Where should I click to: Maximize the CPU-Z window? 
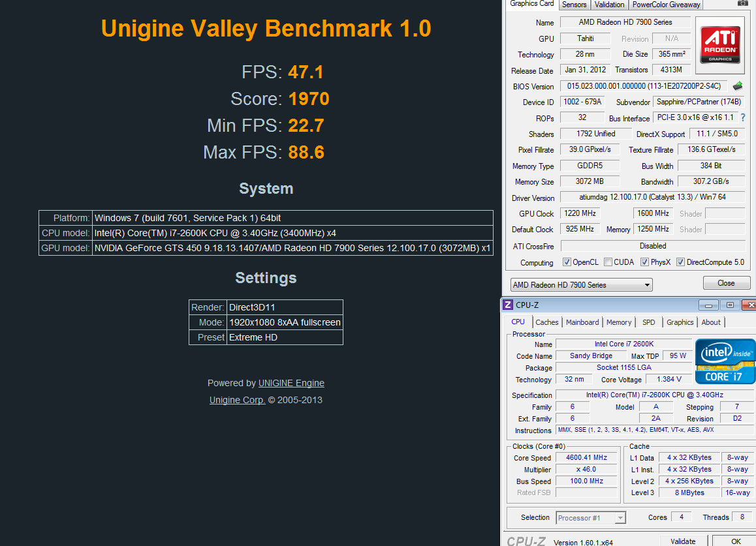pos(729,305)
